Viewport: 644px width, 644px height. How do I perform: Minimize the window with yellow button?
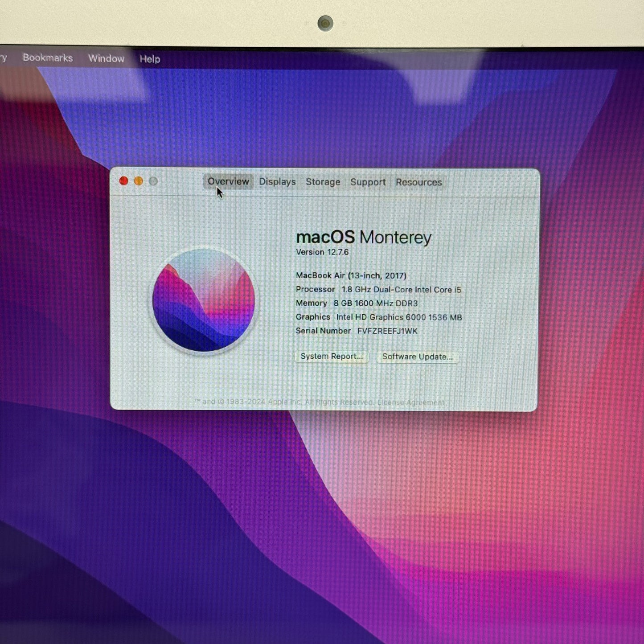139,181
